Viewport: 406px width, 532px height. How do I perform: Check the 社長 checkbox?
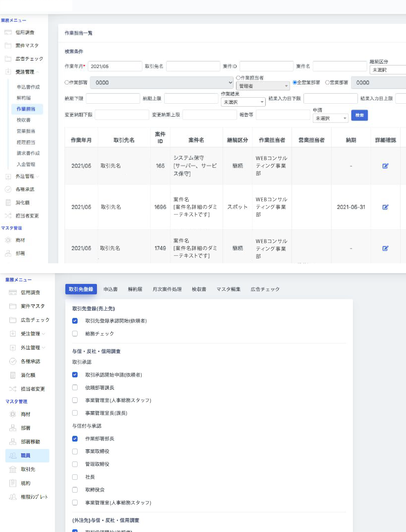[75, 477]
